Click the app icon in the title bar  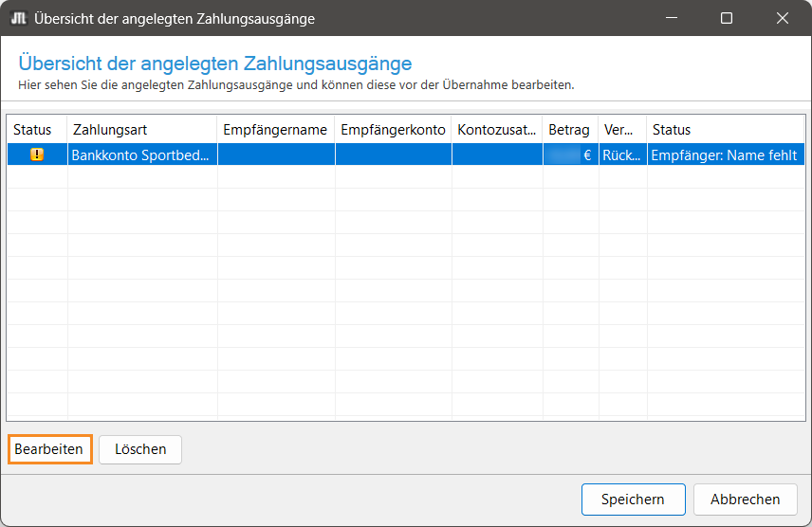click(17, 18)
